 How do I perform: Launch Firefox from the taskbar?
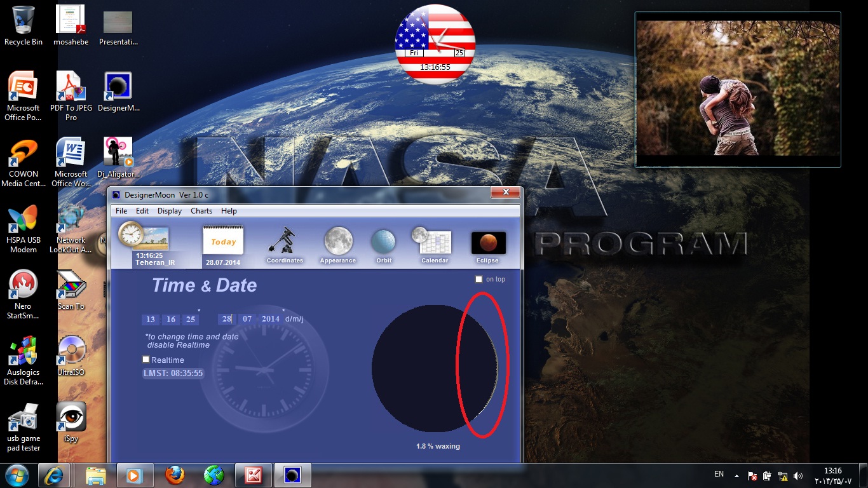point(175,475)
